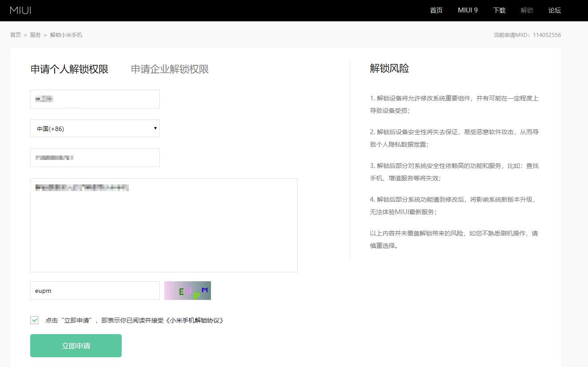Screen dimensions: 588x367
Task: Open the 论坛 forum page
Action: pos(554,10)
